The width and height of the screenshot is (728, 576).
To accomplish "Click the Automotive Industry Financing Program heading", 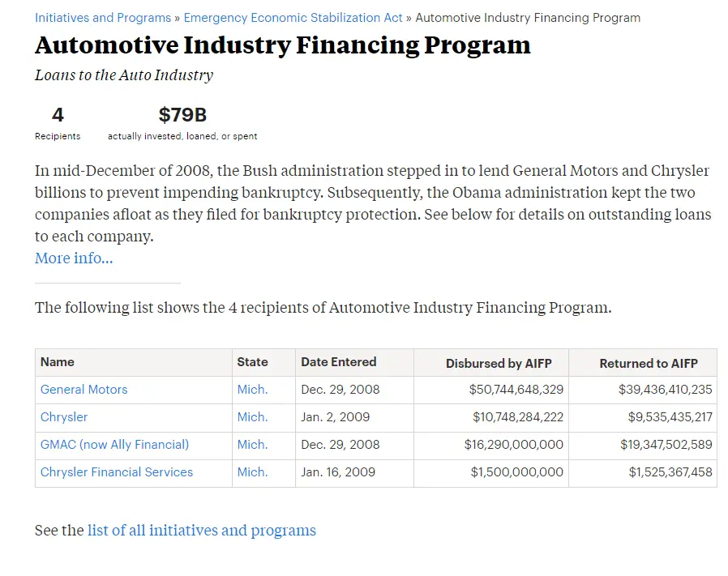I will click(283, 45).
